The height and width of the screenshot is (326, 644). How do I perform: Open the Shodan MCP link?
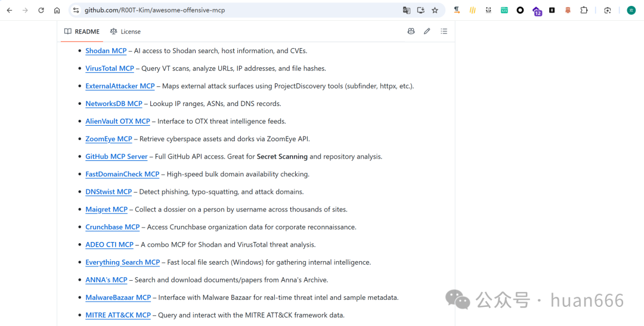(106, 51)
